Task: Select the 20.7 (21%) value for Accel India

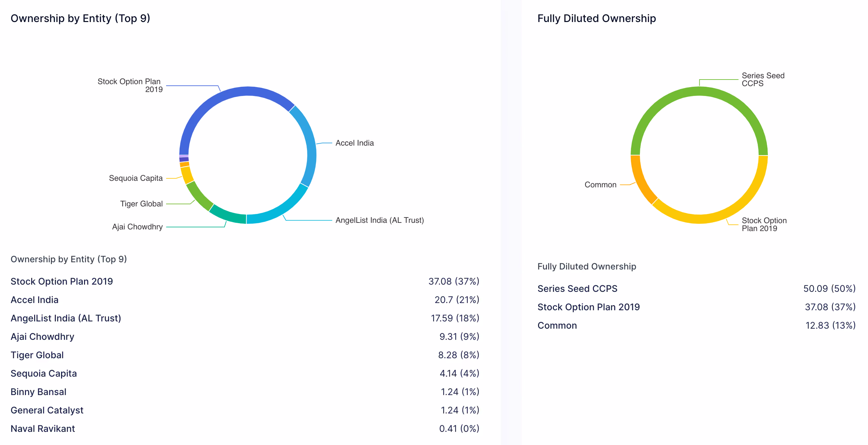Action: pos(457,300)
